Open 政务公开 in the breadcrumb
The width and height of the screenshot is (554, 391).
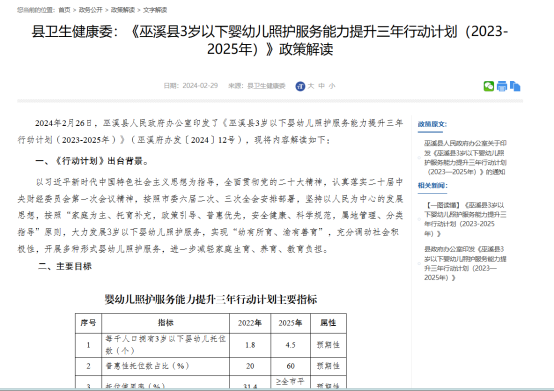click(x=90, y=10)
